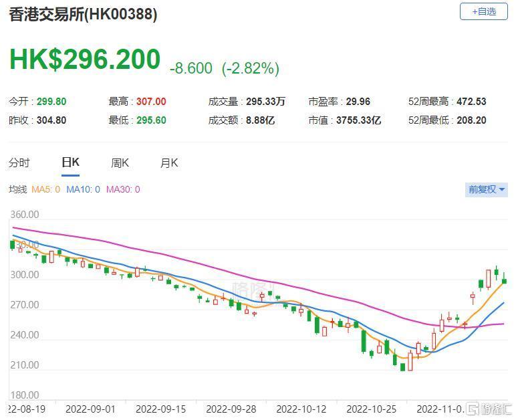Image resolution: width=516 pixels, height=420 pixels.
Task: Click the 180.00 y-axis label
Action: [x=25, y=395]
